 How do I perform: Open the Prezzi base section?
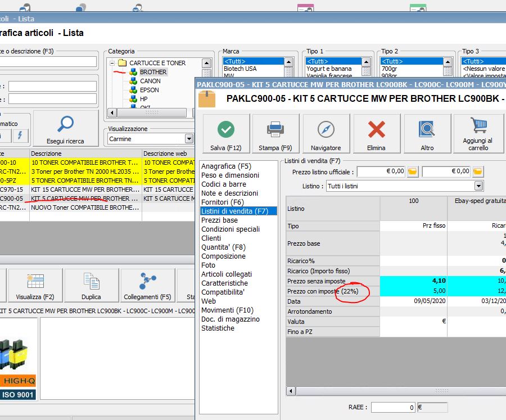coord(219,220)
